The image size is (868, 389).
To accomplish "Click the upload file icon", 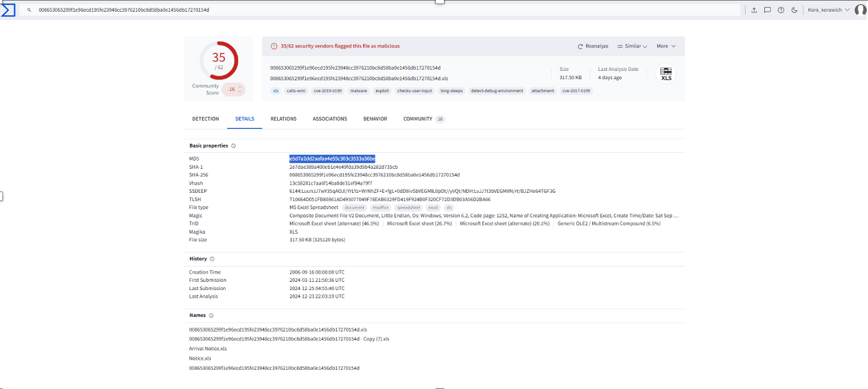I will tap(754, 10).
